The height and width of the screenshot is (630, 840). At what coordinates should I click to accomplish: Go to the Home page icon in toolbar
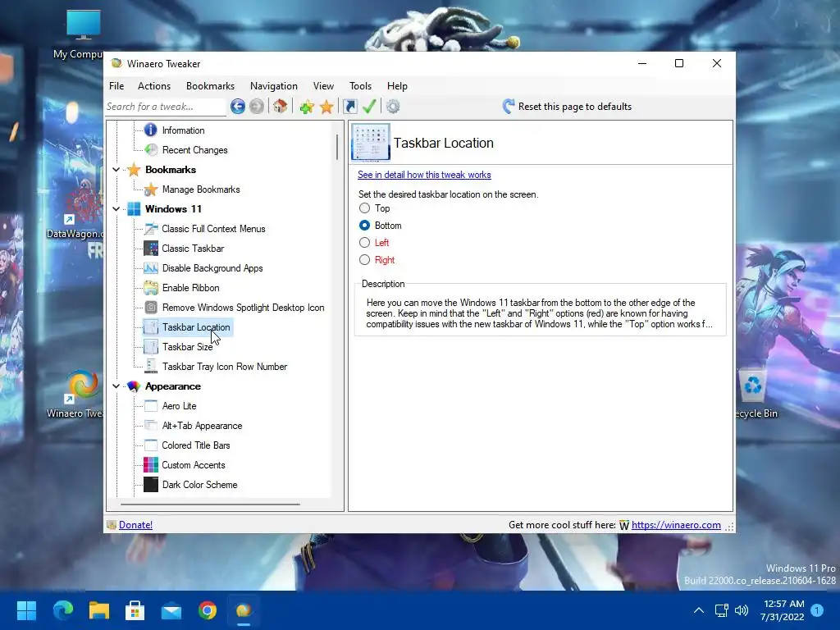(280, 107)
